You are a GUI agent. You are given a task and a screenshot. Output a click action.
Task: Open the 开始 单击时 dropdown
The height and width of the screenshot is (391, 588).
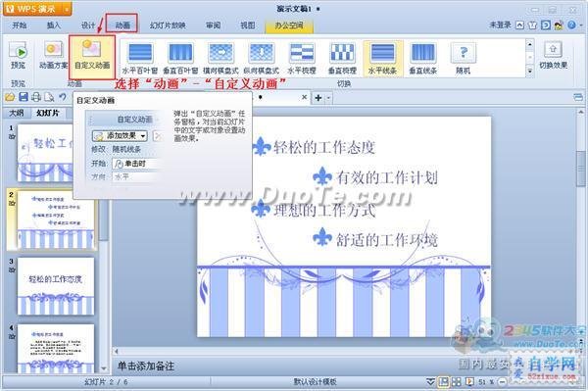136,164
